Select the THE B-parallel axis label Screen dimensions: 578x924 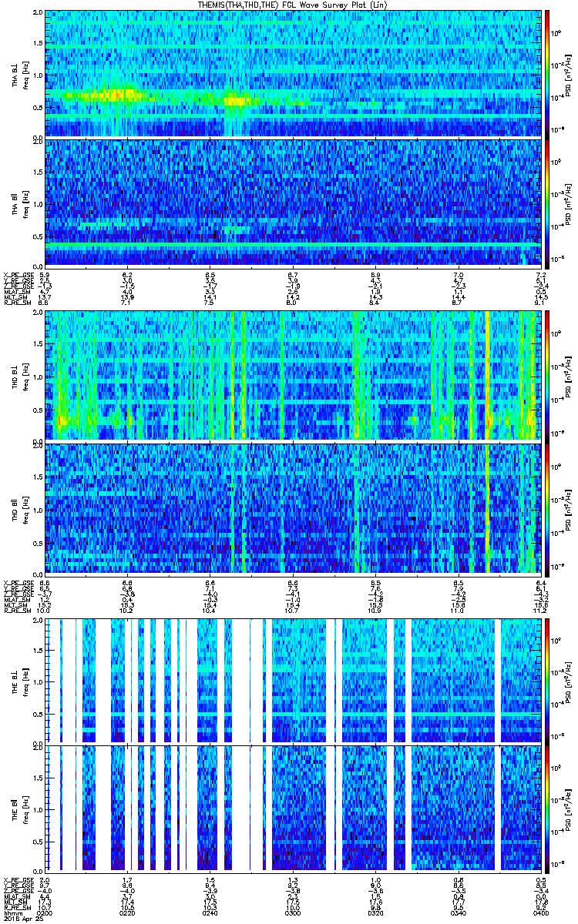tap(15, 808)
